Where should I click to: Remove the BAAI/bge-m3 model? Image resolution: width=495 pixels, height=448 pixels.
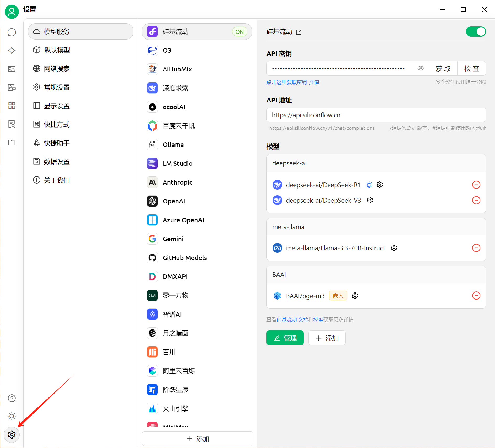click(476, 296)
